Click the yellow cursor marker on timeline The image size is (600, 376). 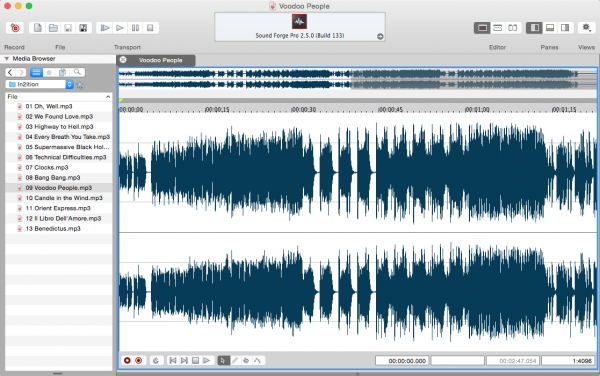pyautogui.click(x=121, y=101)
